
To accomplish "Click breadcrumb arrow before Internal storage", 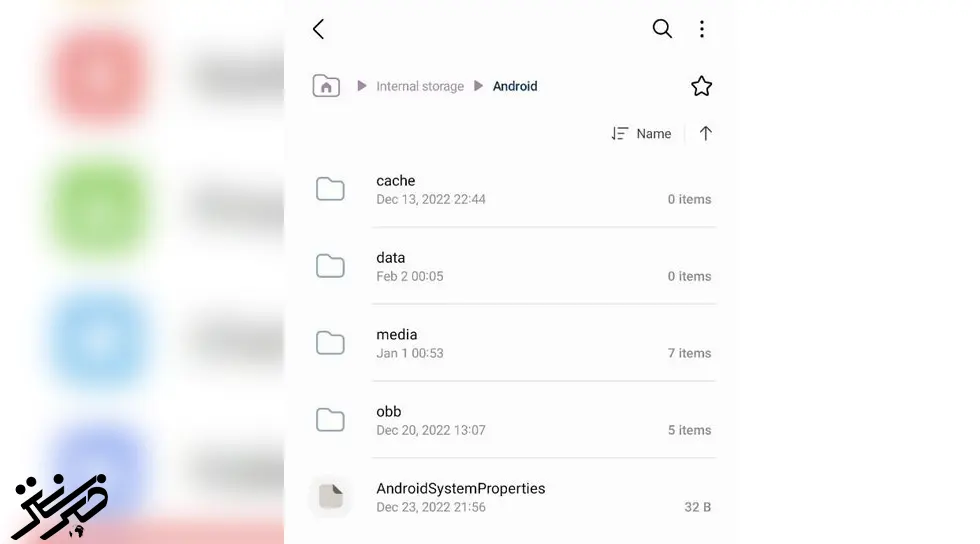I will tap(361, 86).
